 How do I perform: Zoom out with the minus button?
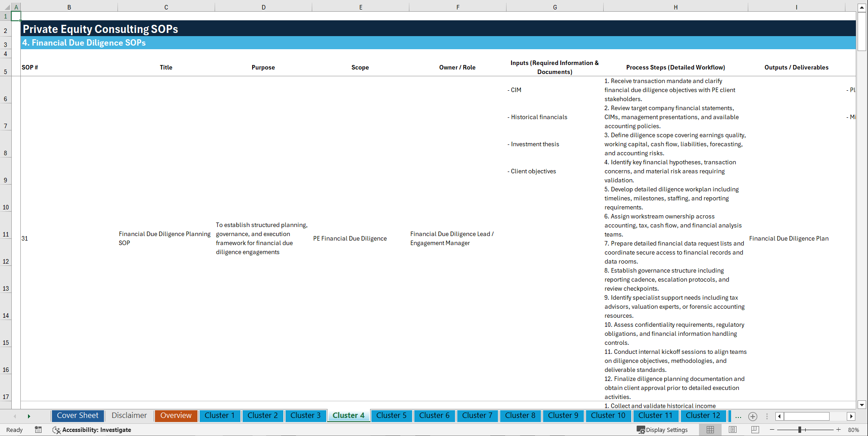click(772, 430)
